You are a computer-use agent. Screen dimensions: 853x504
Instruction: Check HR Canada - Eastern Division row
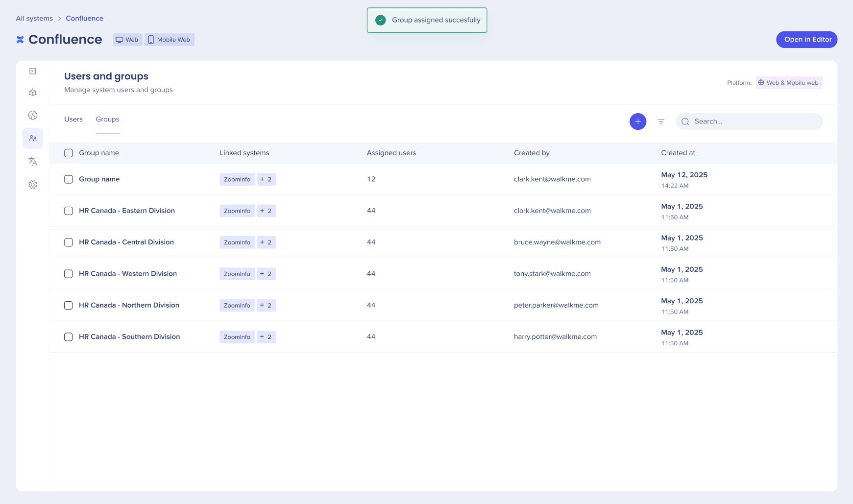coord(69,211)
